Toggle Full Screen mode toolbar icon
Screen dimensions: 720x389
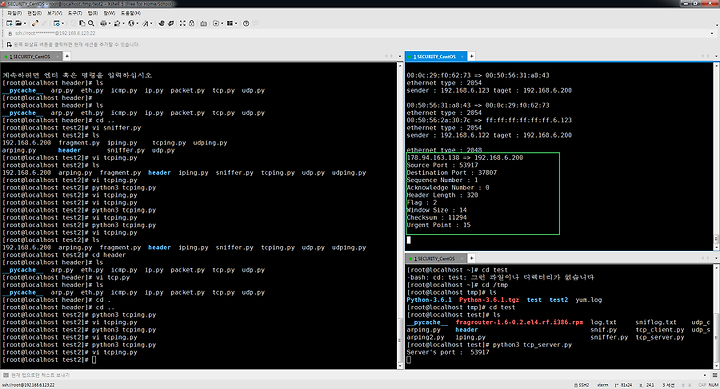click(x=182, y=23)
